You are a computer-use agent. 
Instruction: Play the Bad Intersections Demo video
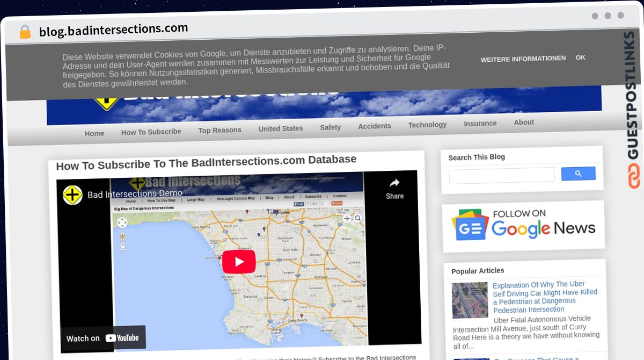(x=239, y=262)
